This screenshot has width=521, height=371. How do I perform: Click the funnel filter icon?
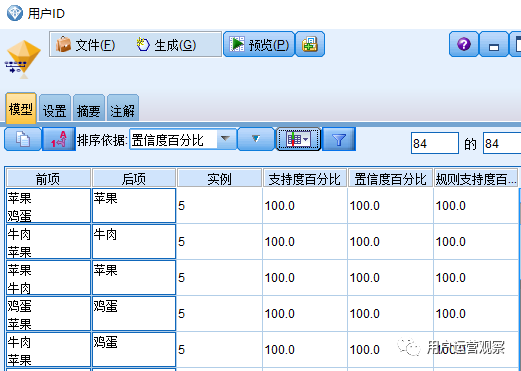[x=339, y=139]
